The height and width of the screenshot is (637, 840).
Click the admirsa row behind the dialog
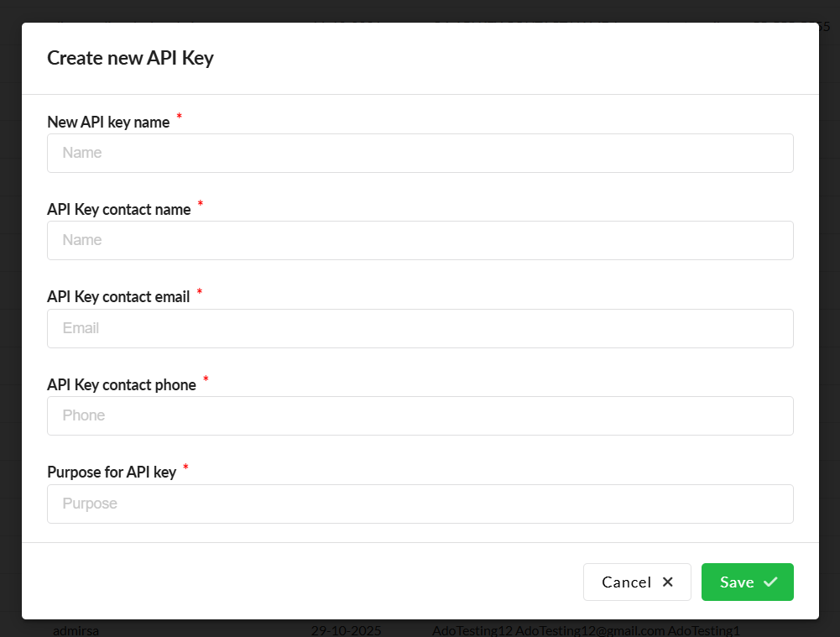pyautogui.click(x=76, y=630)
